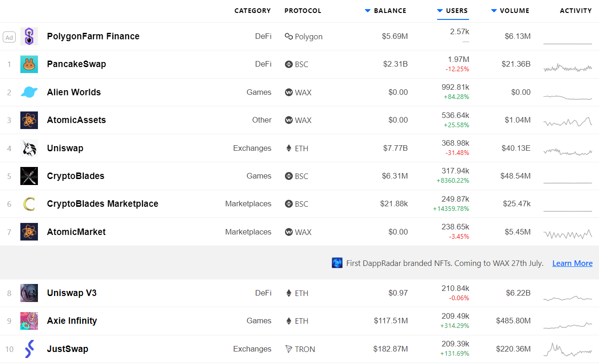
Task: Sort the table by Users column
Action: [453, 11]
